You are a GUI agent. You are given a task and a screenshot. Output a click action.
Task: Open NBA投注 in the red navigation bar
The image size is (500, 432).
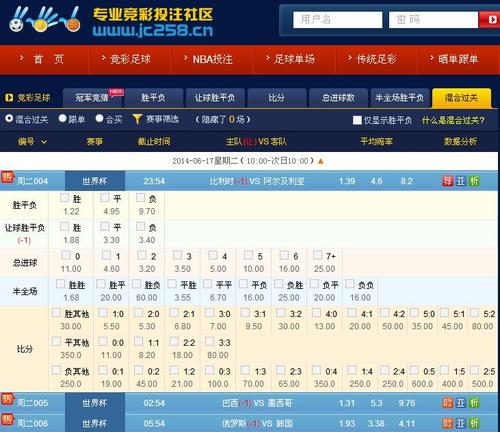point(213,59)
